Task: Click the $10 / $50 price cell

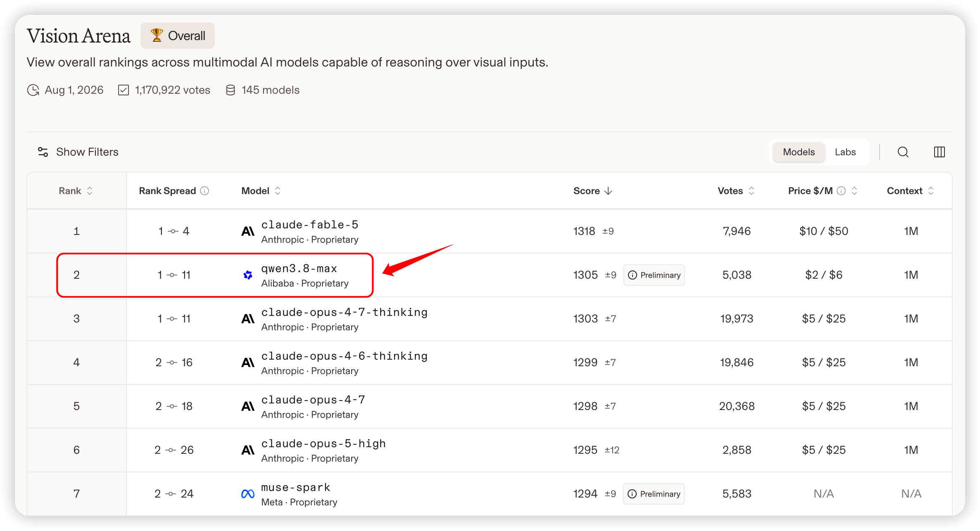Action: [x=824, y=231]
